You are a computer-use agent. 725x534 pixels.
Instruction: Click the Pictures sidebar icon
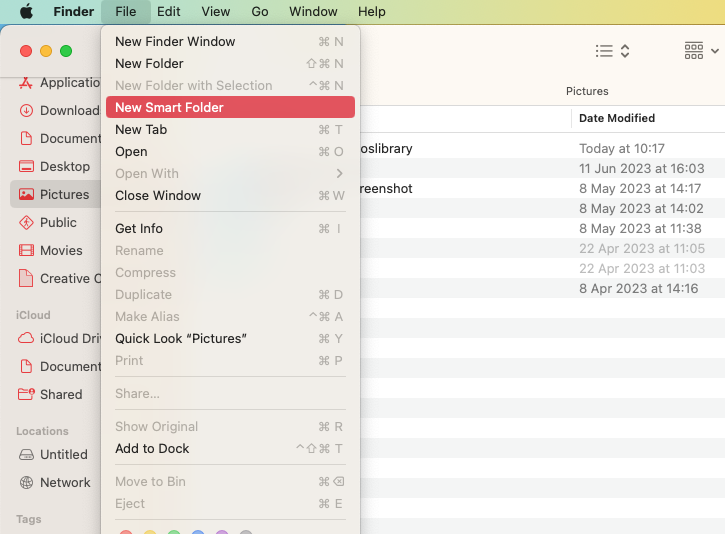[x=26, y=194]
